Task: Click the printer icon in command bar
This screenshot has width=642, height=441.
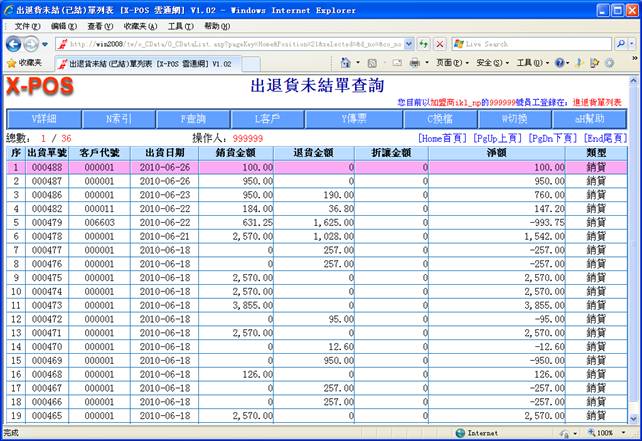Action: pos(413,63)
